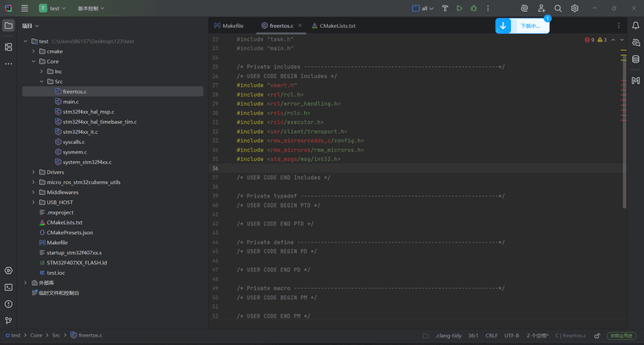Screen dimensions: 644x345
Task: Open CMakePresets.json in the tree
Action: click(x=69, y=232)
